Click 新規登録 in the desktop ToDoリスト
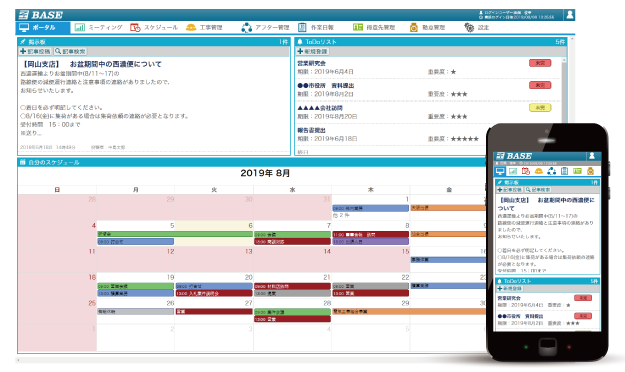 pyautogui.click(x=312, y=51)
